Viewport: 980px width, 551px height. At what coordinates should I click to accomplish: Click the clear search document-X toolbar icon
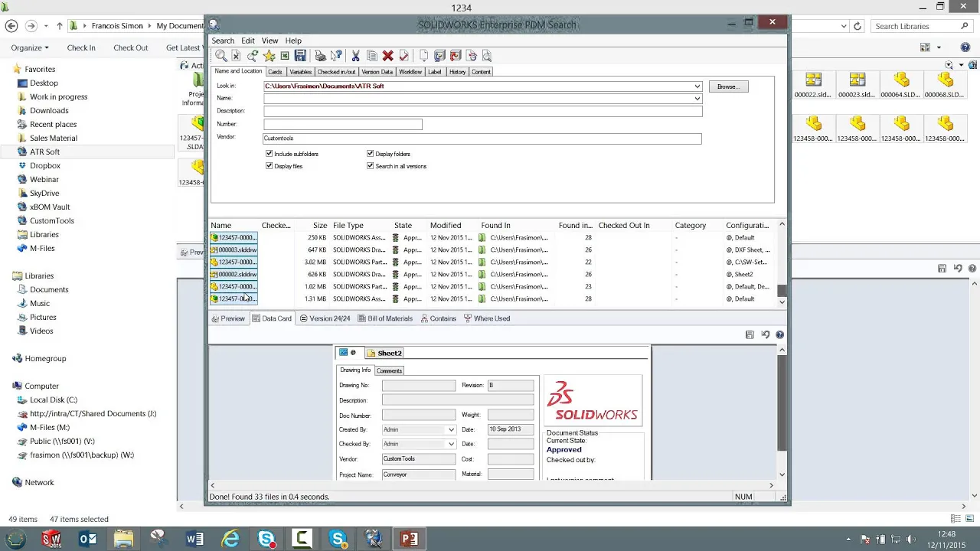pyautogui.click(x=237, y=56)
